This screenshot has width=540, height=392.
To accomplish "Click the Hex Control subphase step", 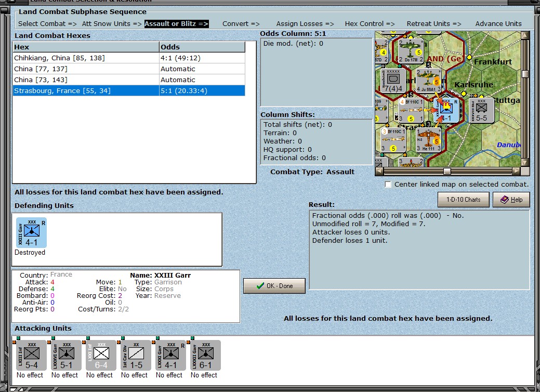I will (x=370, y=24).
